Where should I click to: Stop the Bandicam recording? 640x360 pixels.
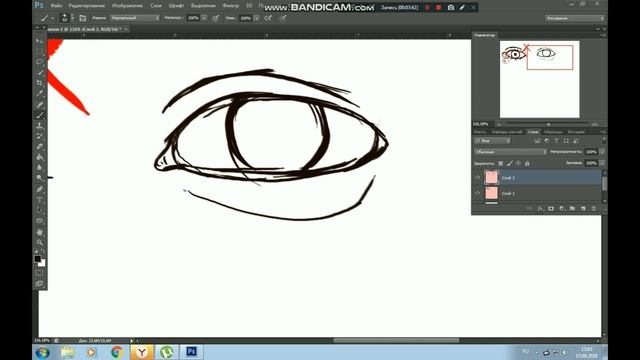[x=439, y=7]
